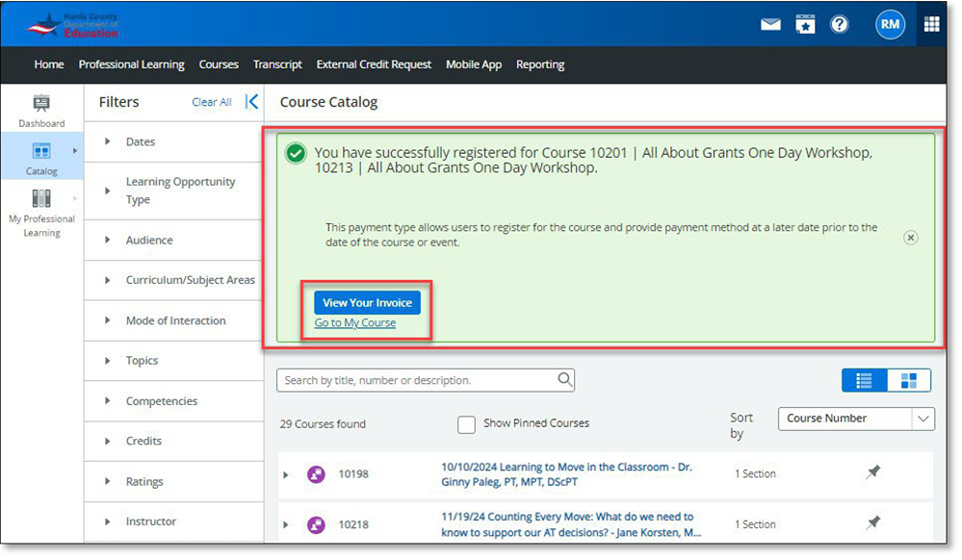Collapse the Filters panel with the chevron
The width and height of the screenshot is (962, 560).
pyautogui.click(x=252, y=101)
